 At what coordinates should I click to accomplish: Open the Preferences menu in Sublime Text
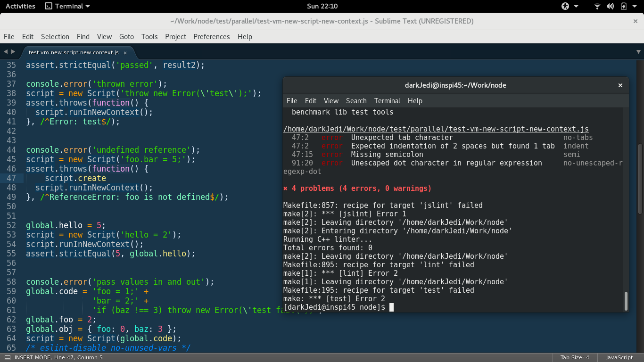click(x=211, y=37)
